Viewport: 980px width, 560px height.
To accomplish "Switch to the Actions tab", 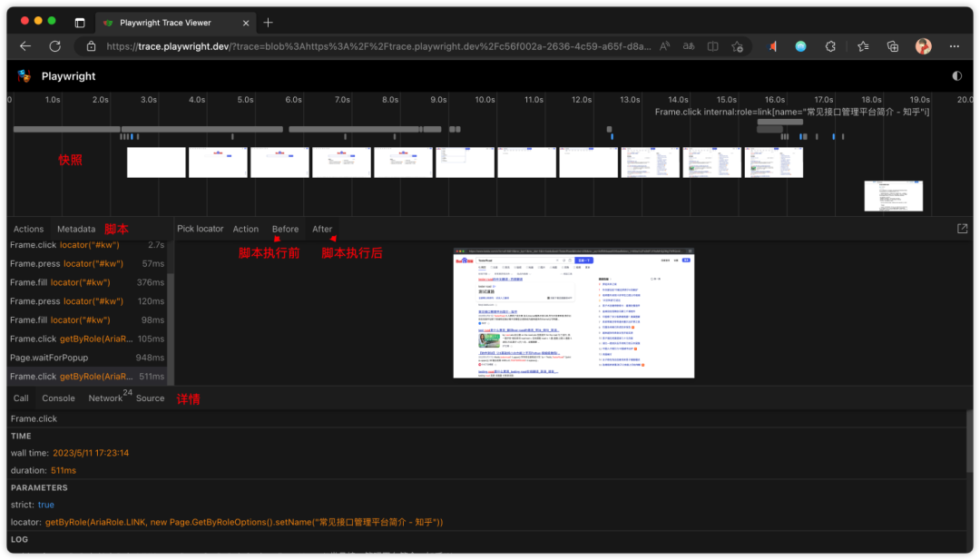I will point(28,230).
